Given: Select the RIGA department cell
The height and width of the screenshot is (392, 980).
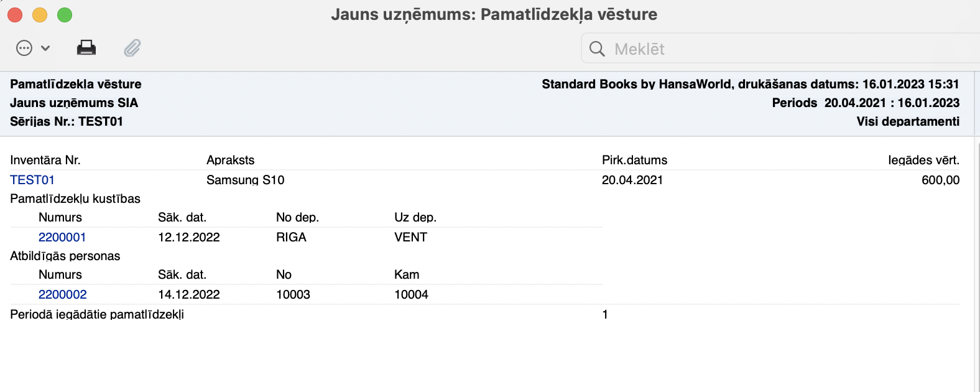Looking at the screenshot, I should [291, 238].
